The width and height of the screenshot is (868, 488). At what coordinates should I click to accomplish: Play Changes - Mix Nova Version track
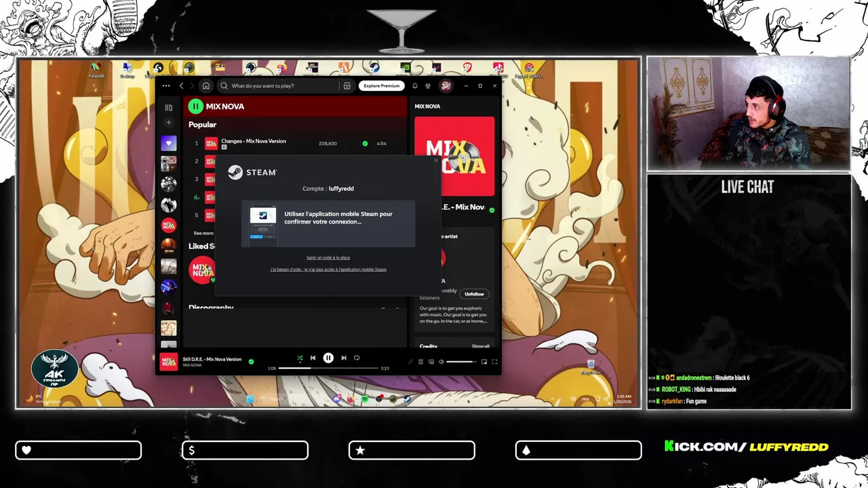[x=254, y=141]
